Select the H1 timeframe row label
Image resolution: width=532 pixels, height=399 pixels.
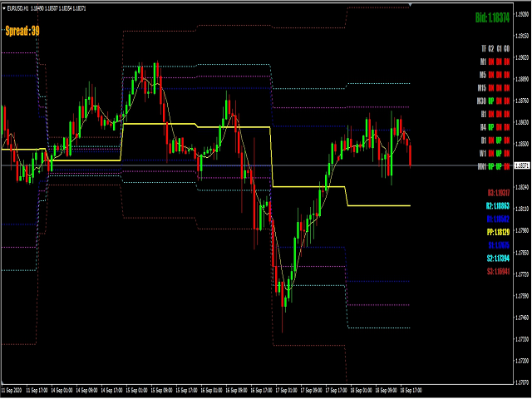484,115
